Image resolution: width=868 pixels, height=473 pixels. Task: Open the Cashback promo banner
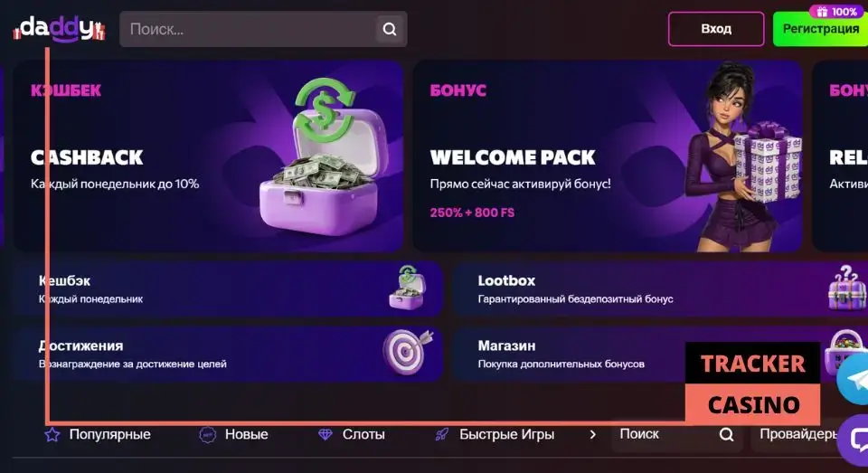coord(208,156)
